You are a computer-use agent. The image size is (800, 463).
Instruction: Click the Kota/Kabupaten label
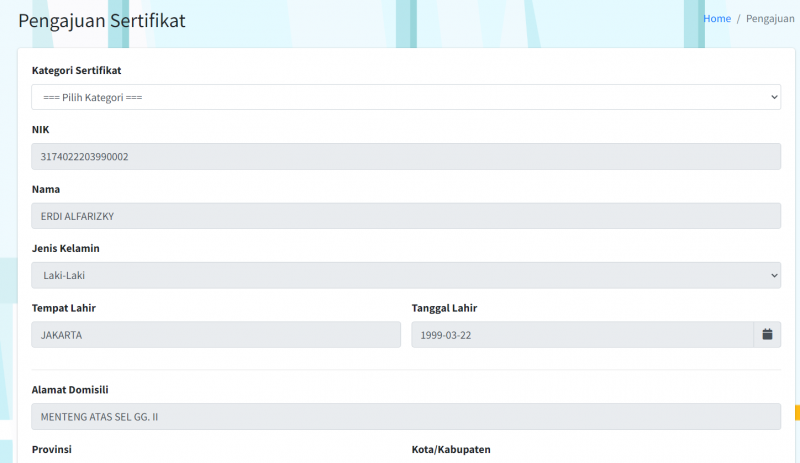point(451,450)
